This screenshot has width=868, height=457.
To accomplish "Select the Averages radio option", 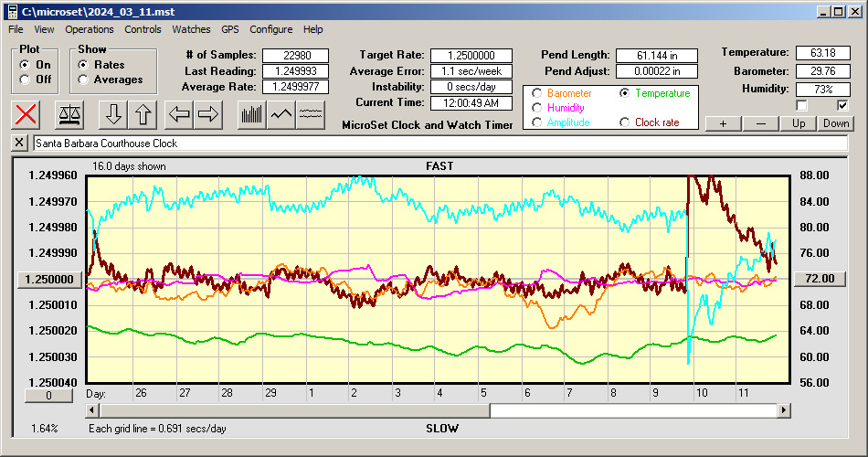I will click(83, 80).
